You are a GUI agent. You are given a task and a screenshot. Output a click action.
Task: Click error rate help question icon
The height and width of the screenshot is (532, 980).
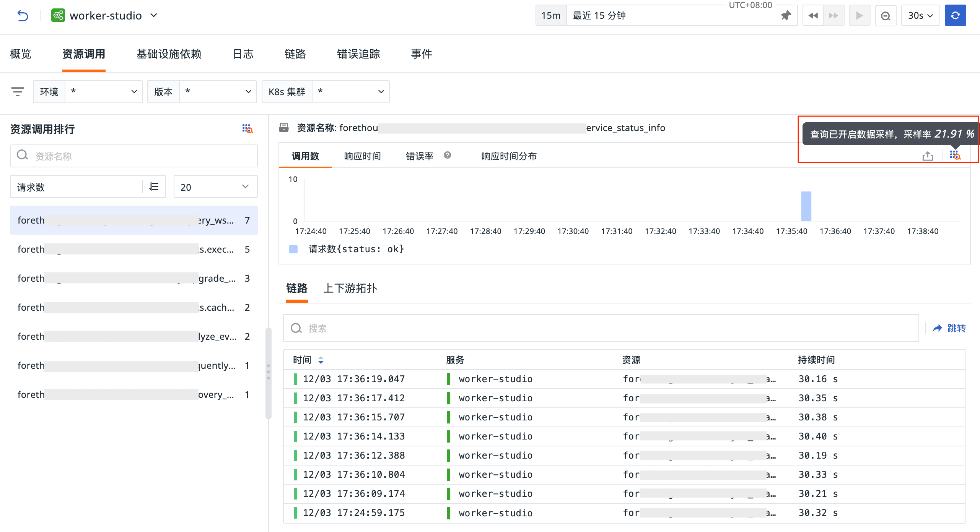pyautogui.click(x=447, y=155)
